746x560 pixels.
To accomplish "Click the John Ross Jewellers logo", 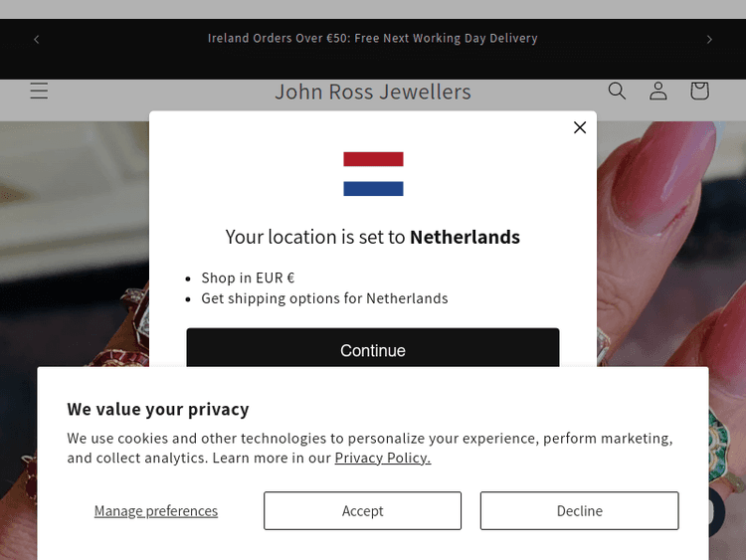I will point(373,92).
